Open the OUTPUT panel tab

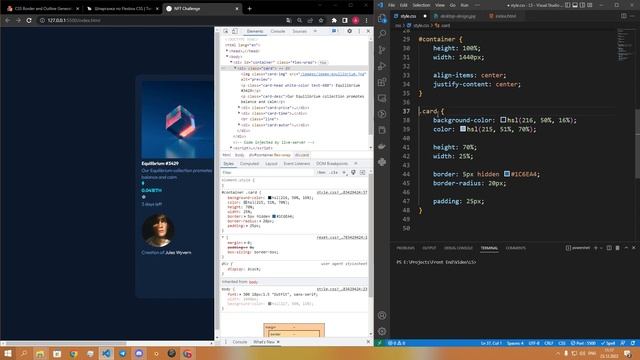[x=429, y=248]
